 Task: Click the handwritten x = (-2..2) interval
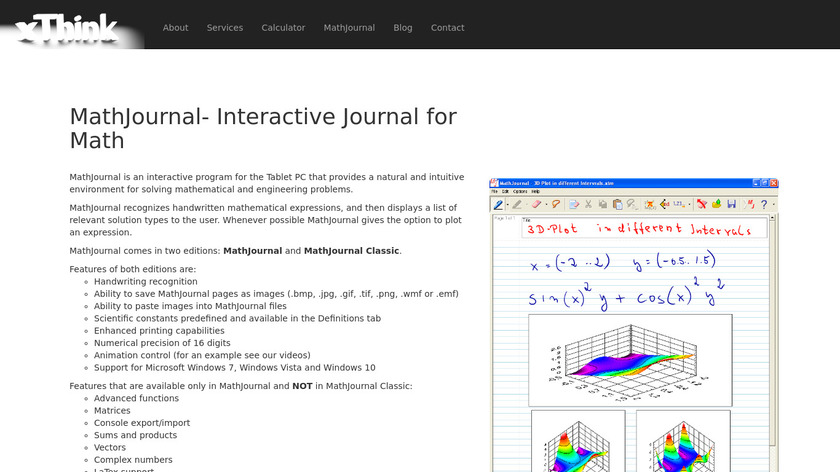570,263
